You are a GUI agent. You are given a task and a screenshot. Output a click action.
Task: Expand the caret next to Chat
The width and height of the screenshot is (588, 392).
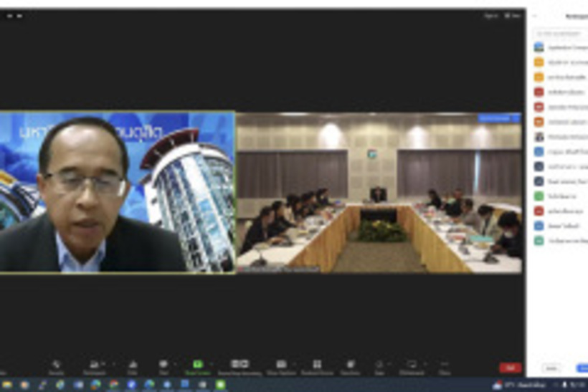click(x=175, y=364)
